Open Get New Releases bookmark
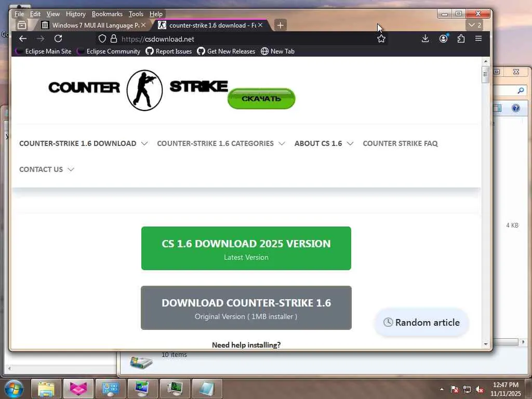Screen dimensions: 532x399 226,51
